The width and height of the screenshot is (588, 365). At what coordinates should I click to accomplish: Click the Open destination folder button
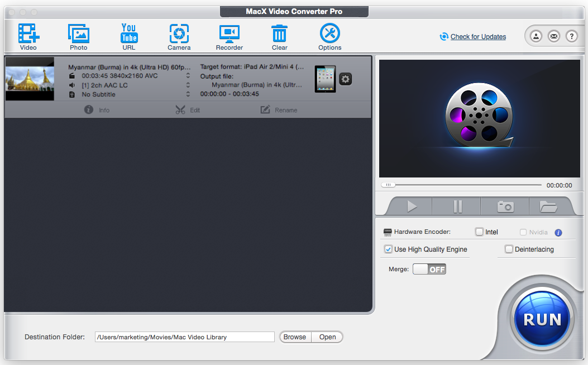327,337
